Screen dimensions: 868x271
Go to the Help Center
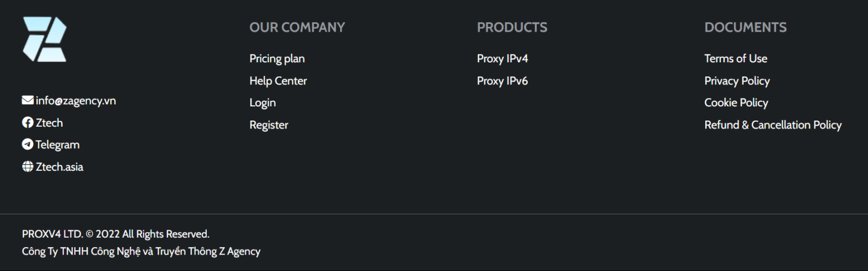click(278, 81)
